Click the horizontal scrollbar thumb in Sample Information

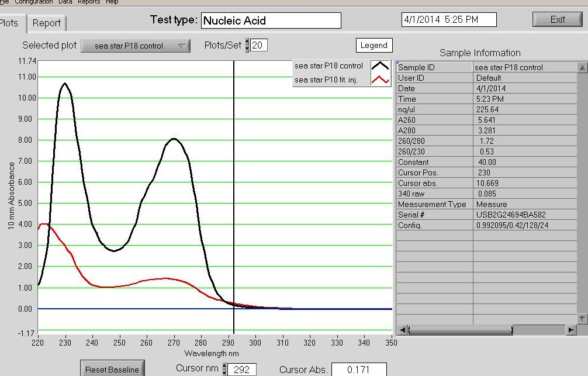pyautogui.click(x=461, y=330)
